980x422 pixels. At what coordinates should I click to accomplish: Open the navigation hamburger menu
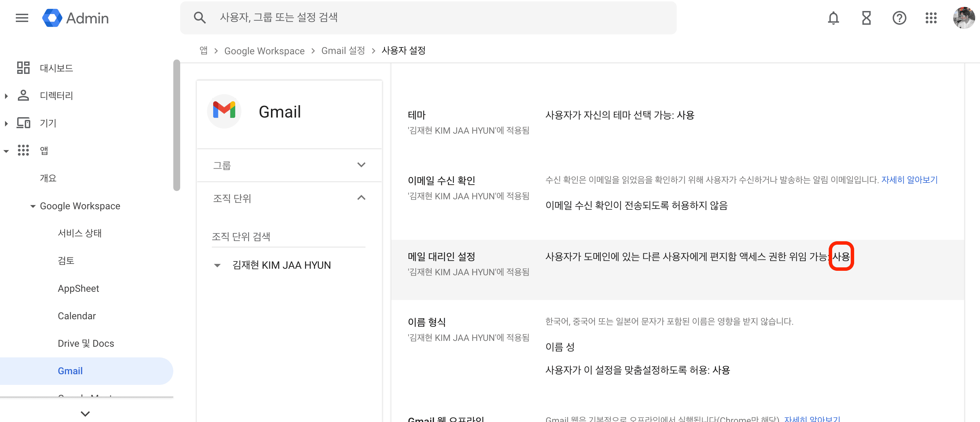tap(22, 18)
